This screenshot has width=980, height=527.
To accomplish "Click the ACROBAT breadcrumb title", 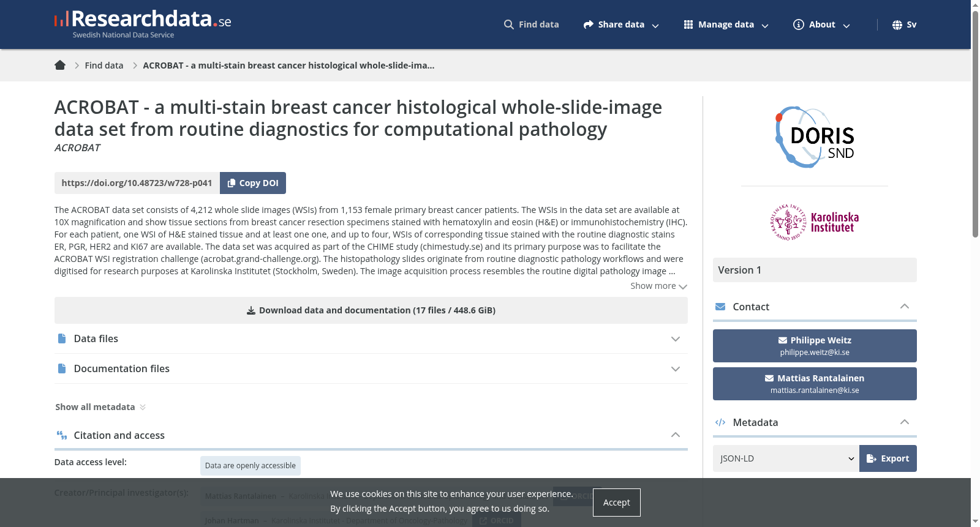I will (288, 65).
